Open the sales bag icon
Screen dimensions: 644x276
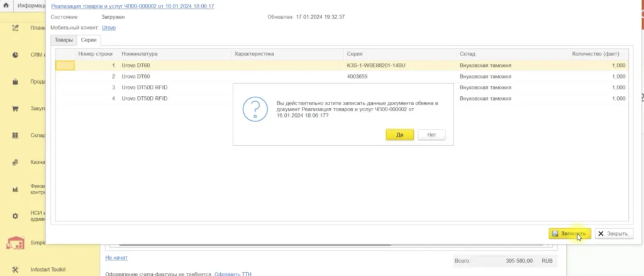coord(15,82)
